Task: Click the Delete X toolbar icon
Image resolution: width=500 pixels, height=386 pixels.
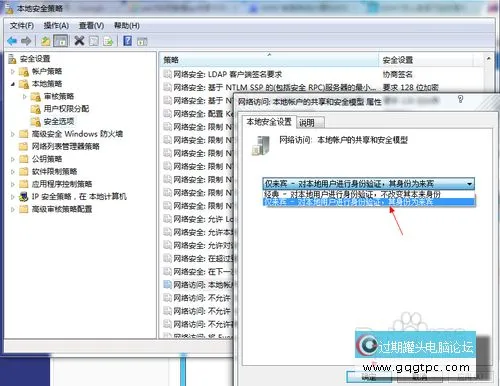Action: click(79, 41)
